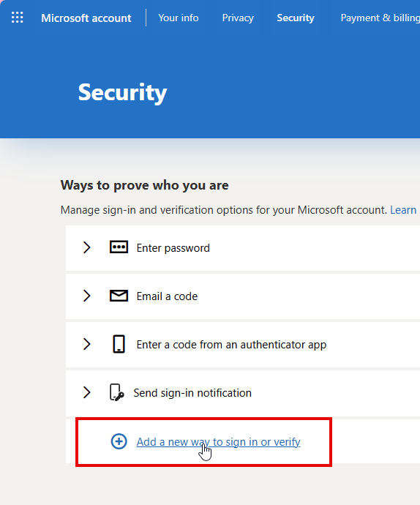This screenshot has height=505, width=420.
Task: Go to Payment & billing tab
Action: pyautogui.click(x=380, y=18)
